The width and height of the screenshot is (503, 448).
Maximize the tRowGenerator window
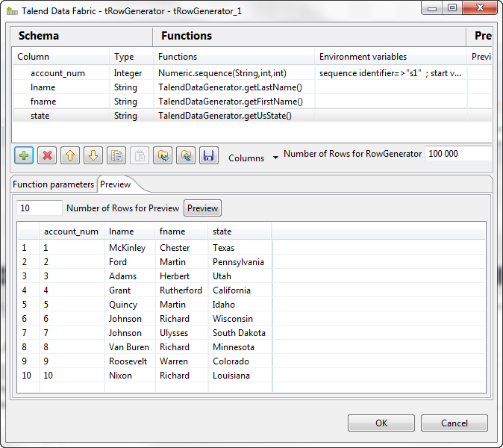[452, 7]
